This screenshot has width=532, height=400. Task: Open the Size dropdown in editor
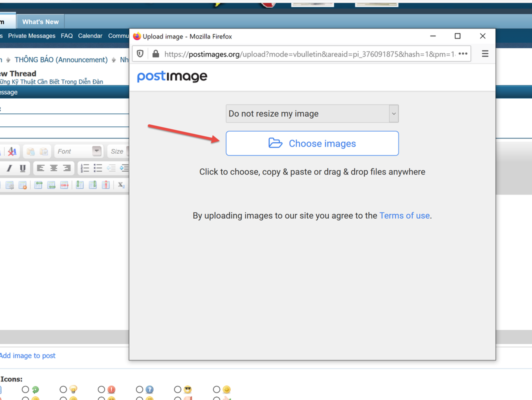[x=118, y=151]
